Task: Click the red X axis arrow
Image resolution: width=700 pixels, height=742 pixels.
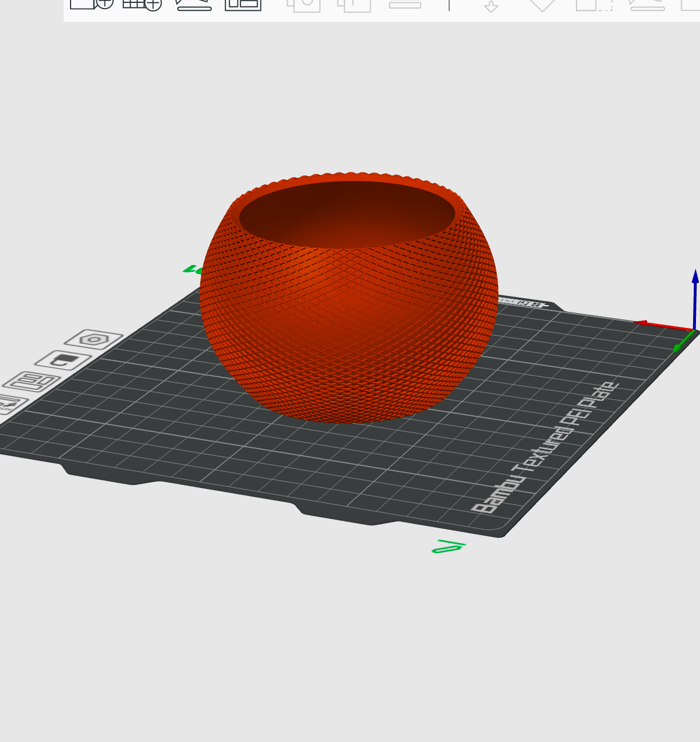Action: (663, 326)
